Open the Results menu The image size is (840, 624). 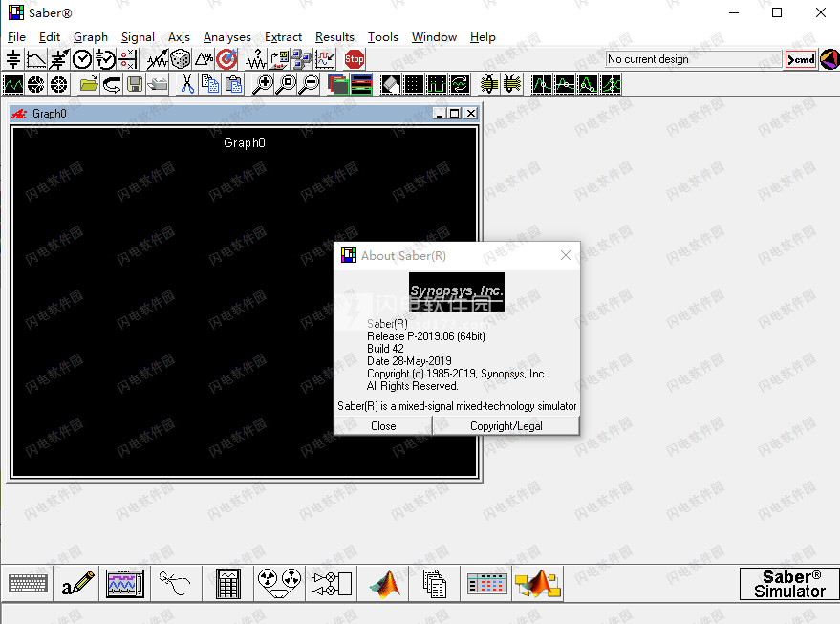[x=334, y=37]
